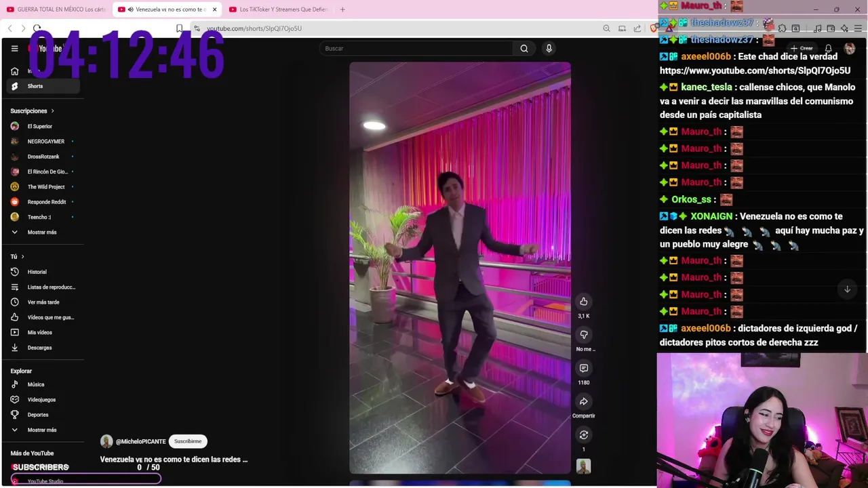The width and height of the screenshot is (868, 488).
Task: Click the Short video player
Action: click(x=460, y=268)
